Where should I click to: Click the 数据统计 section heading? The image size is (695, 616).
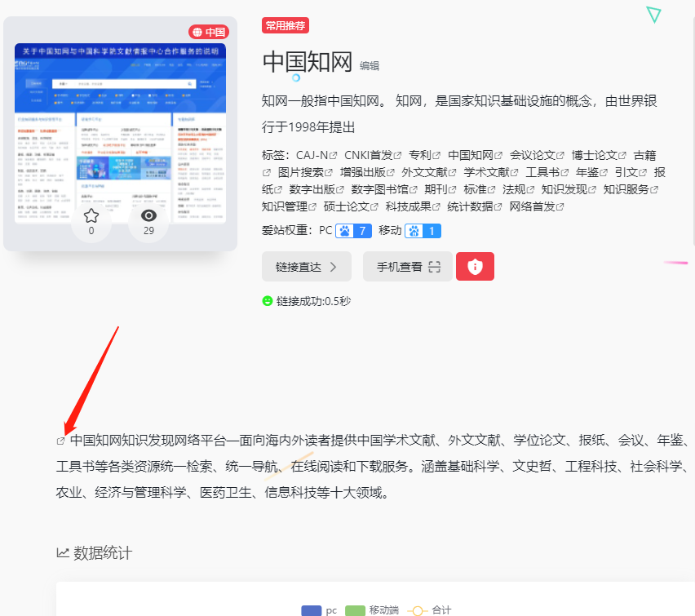103,552
